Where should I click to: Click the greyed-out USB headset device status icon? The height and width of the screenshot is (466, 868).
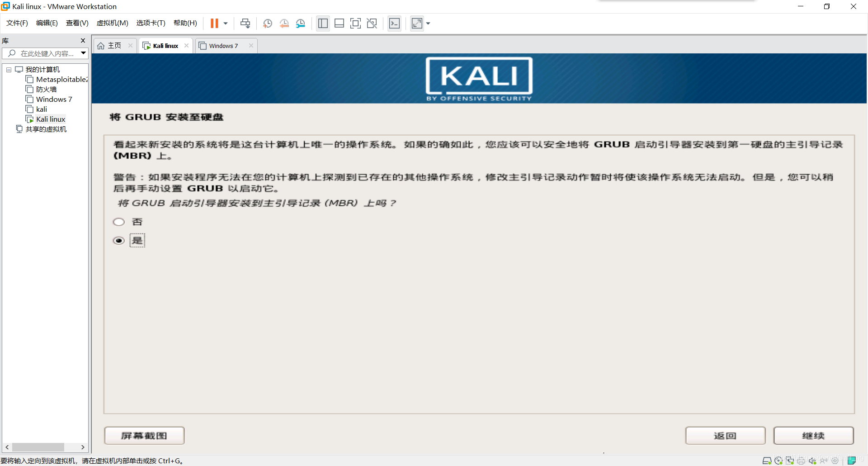point(824,461)
